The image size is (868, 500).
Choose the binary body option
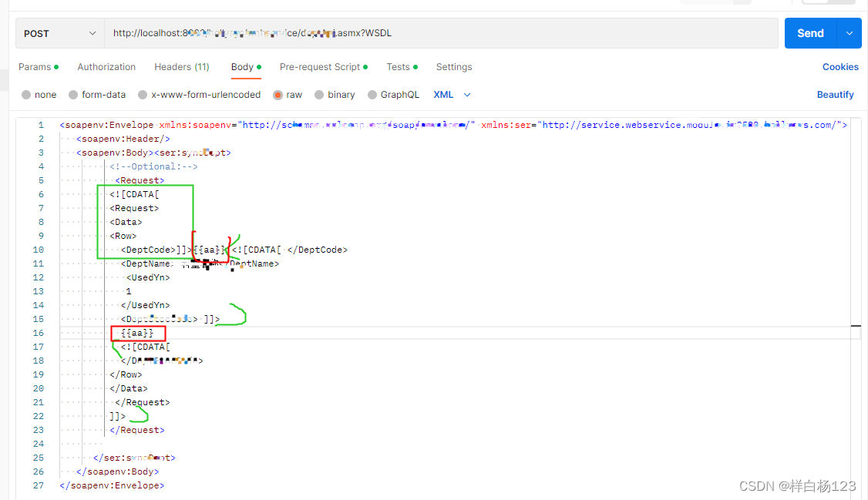tap(335, 94)
